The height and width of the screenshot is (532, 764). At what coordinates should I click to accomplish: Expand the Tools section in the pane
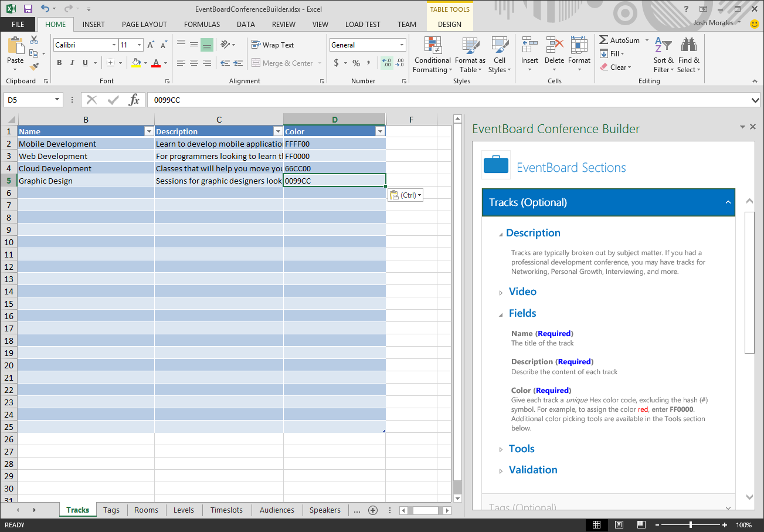(521, 449)
